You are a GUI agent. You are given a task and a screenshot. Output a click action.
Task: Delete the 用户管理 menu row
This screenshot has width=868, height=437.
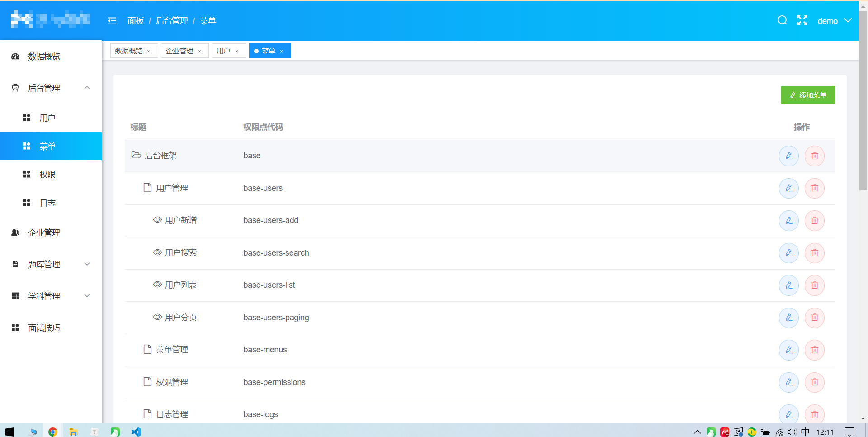click(x=815, y=188)
